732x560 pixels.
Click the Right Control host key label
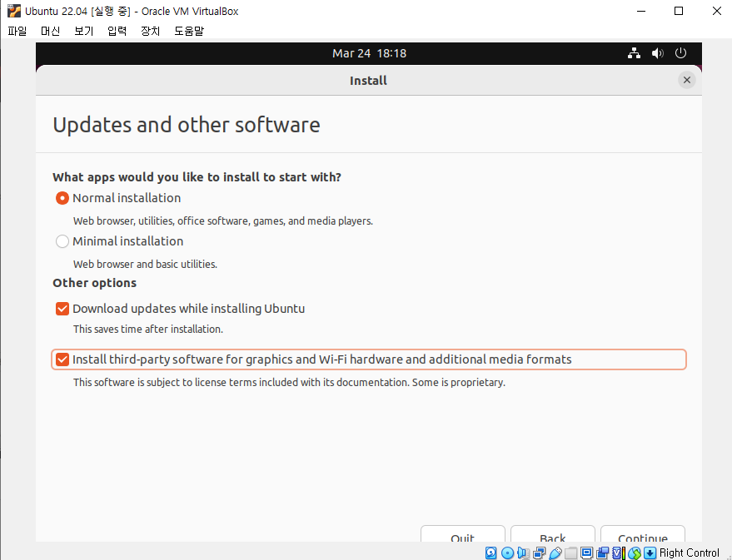[690, 553]
